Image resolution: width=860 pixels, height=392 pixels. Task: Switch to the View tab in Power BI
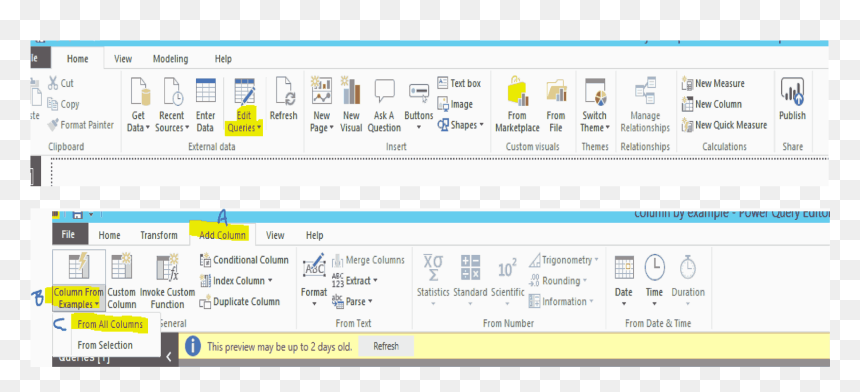(123, 59)
